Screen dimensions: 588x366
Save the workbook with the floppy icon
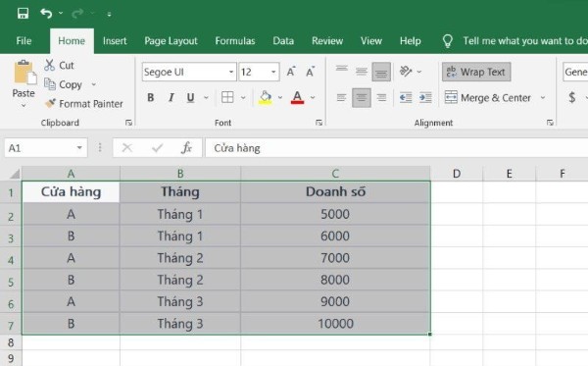pyautogui.click(x=23, y=14)
